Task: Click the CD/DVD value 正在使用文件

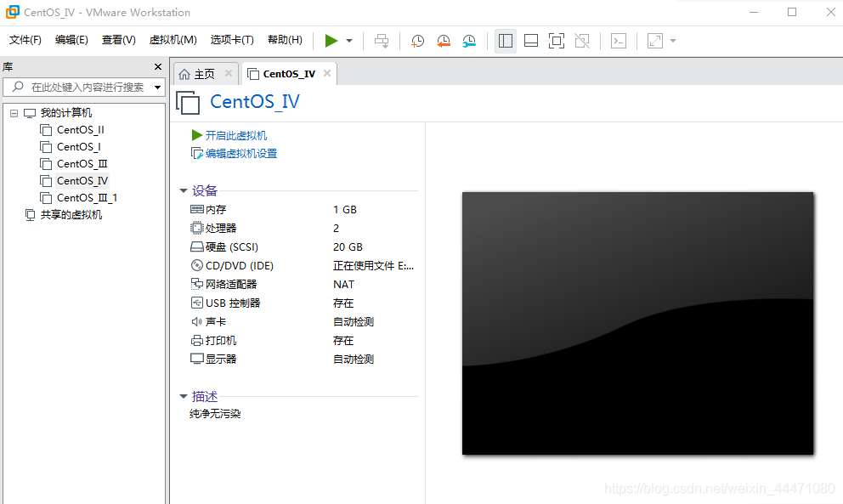Action: tap(373, 265)
